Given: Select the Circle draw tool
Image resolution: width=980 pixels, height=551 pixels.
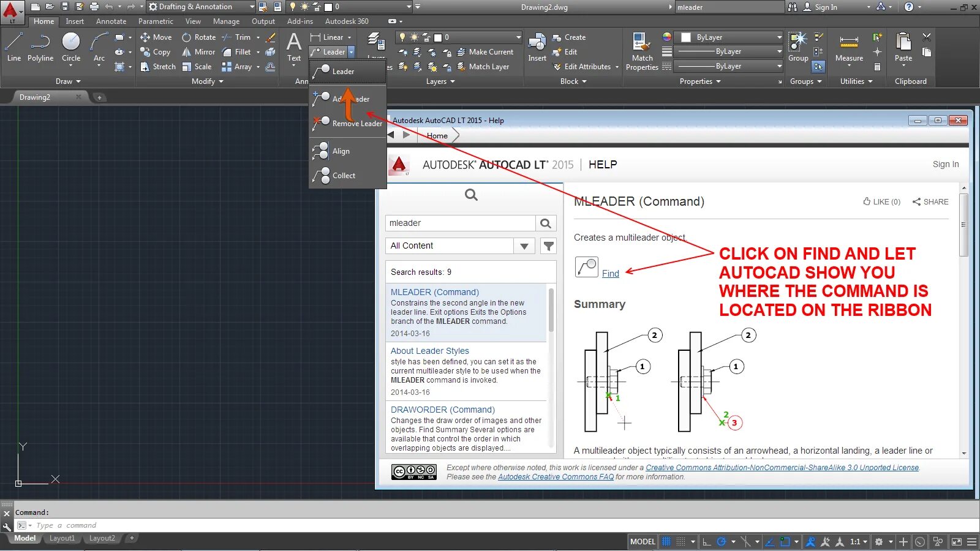Looking at the screenshot, I should 71,48.
